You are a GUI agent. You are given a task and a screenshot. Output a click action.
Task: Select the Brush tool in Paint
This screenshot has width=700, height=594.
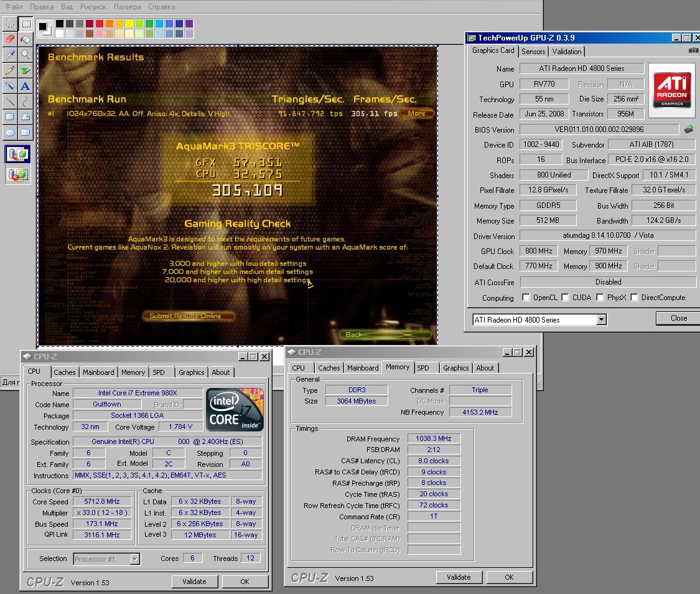[26, 70]
